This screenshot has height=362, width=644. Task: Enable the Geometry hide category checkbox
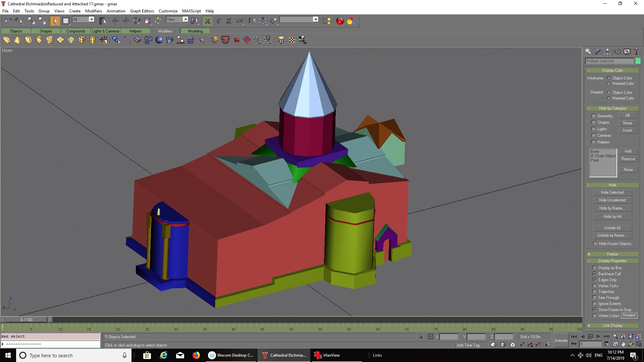pyautogui.click(x=593, y=116)
